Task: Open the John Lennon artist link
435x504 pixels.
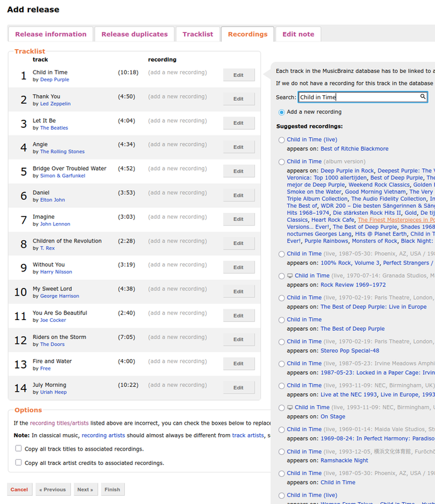Action: point(55,224)
